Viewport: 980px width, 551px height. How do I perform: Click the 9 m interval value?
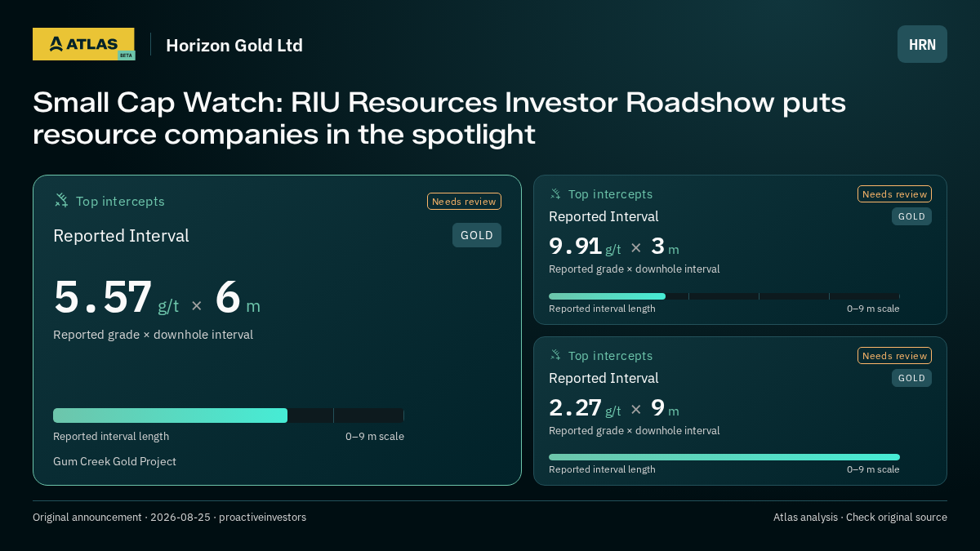665,408
